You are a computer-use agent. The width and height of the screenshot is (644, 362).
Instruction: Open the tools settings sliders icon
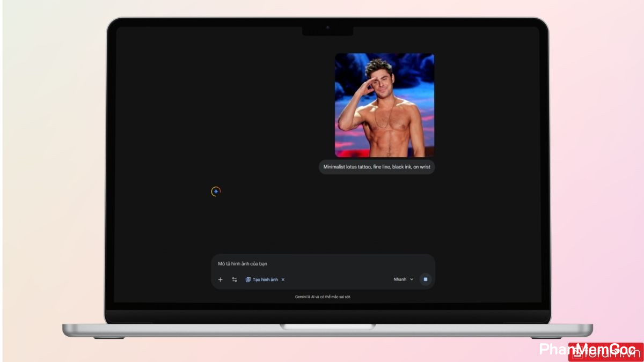235,279
